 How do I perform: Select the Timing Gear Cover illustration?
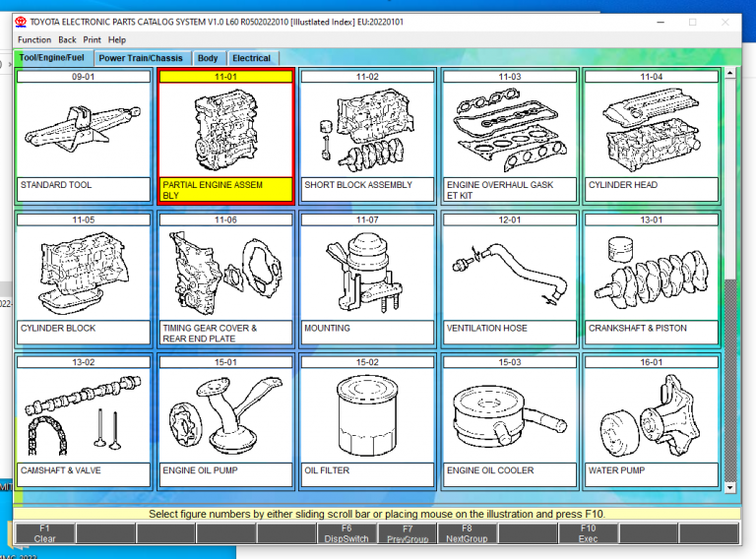[x=225, y=273]
